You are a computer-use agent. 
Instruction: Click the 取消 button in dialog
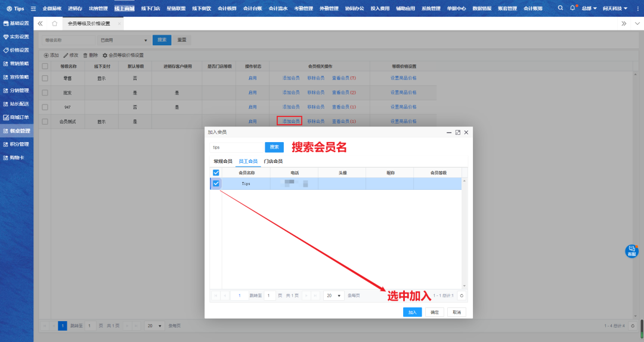click(x=456, y=312)
